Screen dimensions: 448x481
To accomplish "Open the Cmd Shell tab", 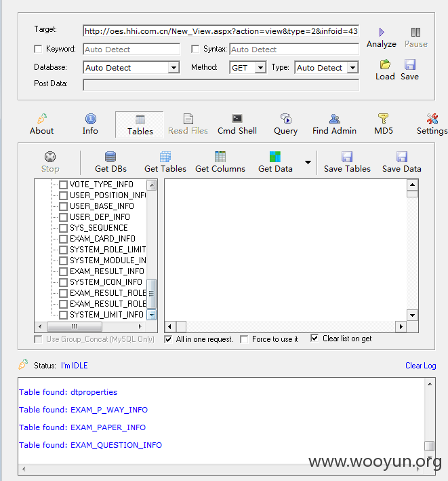I will point(237,125).
